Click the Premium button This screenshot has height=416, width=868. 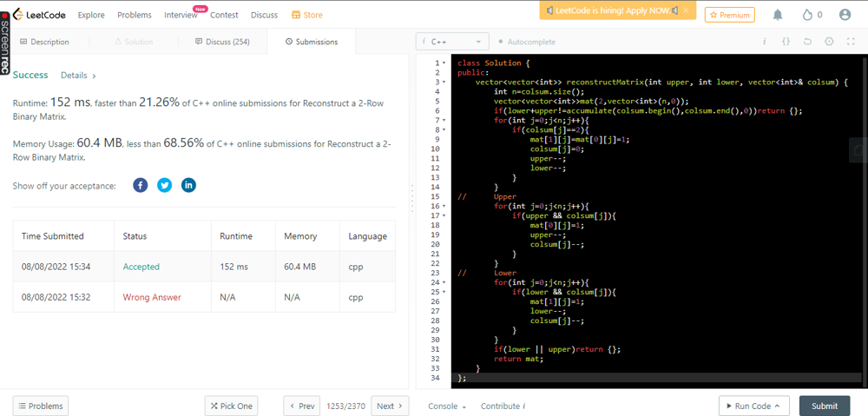pyautogui.click(x=730, y=15)
